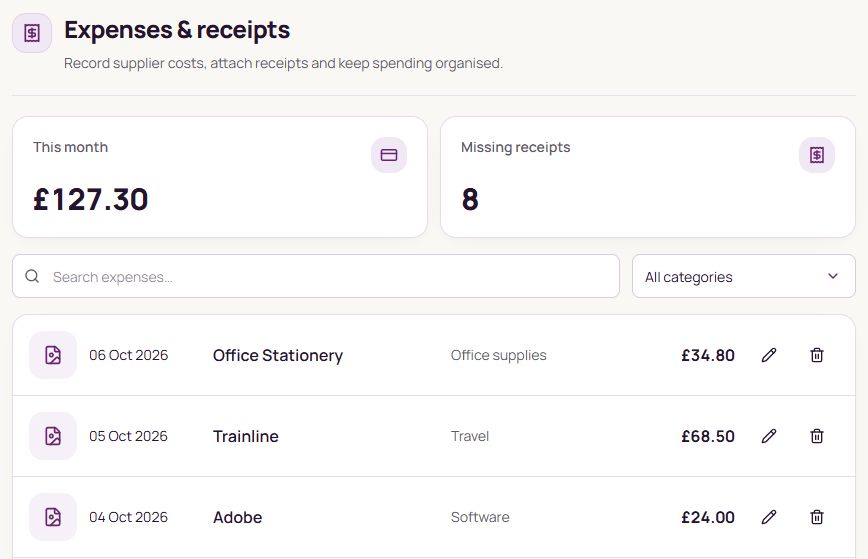868x559 pixels.
Task: Click the missing receipts count 8
Action: pyautogui.click(x=470, y=199)
